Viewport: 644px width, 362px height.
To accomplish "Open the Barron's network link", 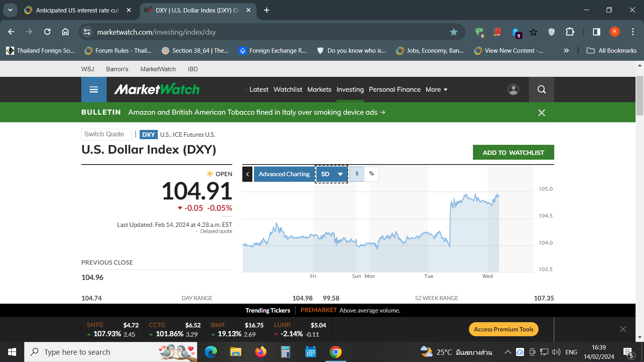I will pos(117,69).
